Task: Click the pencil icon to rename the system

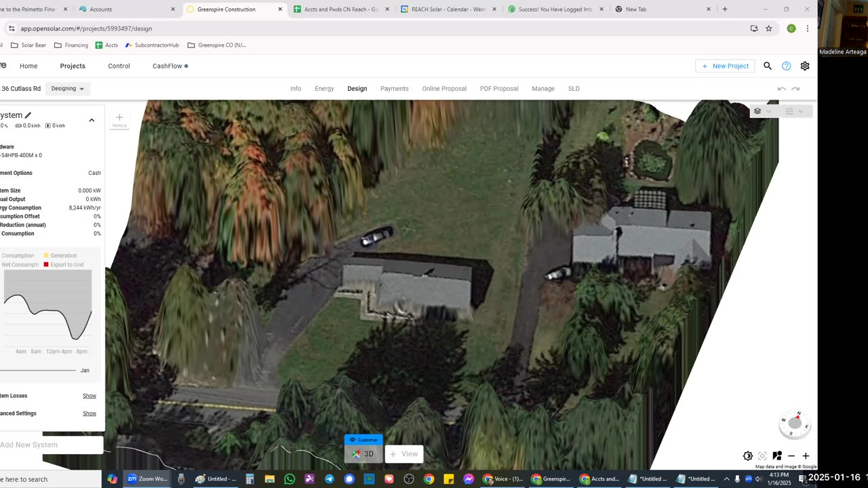Action: [28, 115]
